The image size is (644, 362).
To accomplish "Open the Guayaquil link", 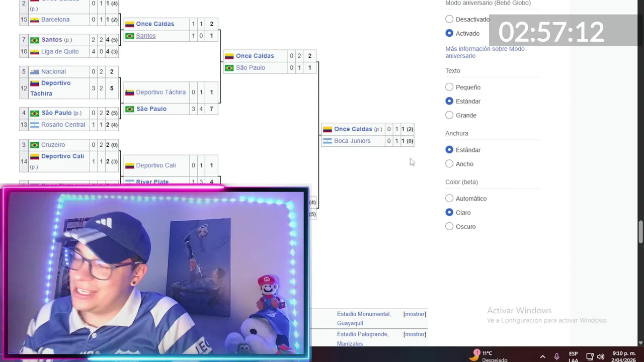I will tap(350, 323).
